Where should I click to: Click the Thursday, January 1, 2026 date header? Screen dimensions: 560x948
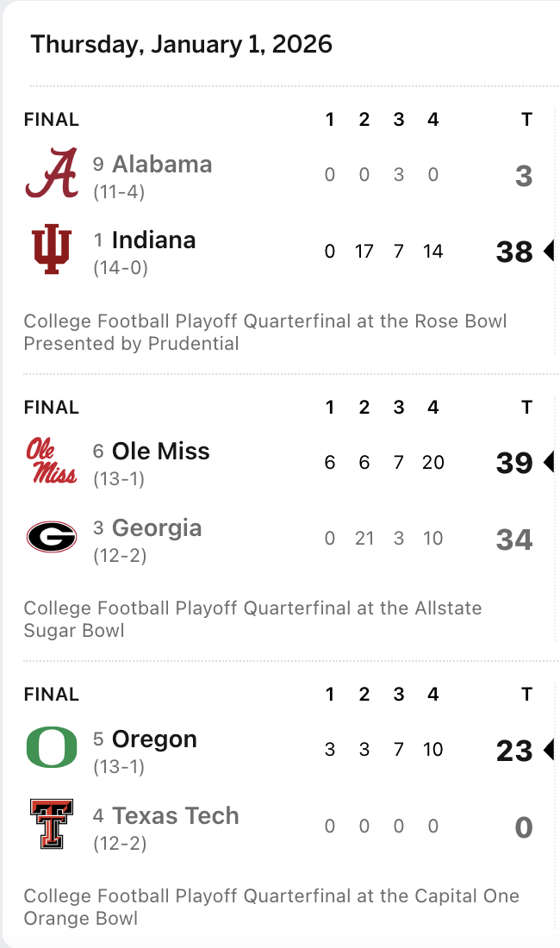(182, 45)
